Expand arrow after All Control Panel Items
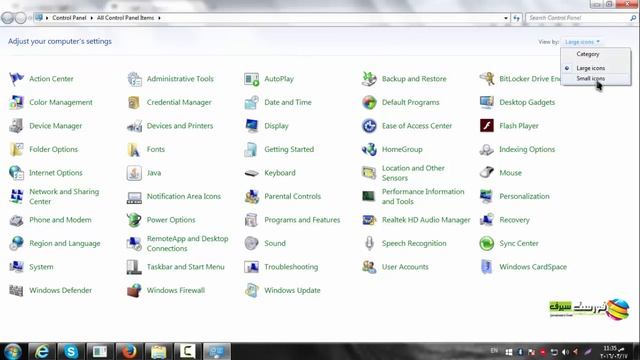This screenshot has width=640, height=360. click(159, 18)
